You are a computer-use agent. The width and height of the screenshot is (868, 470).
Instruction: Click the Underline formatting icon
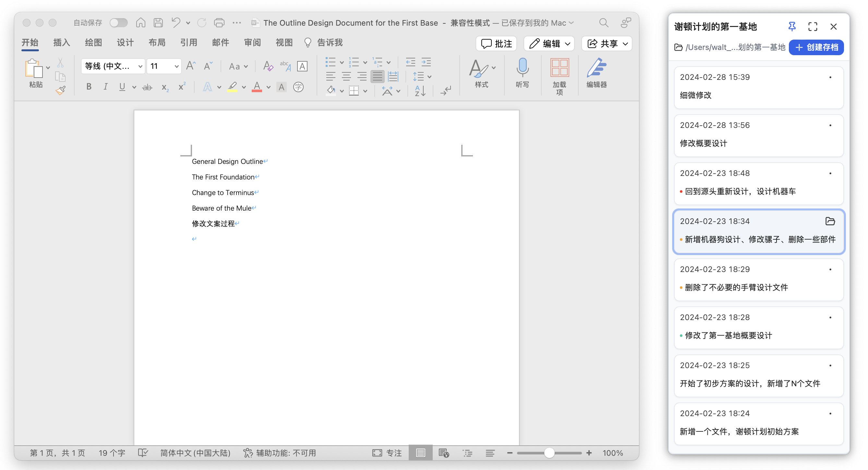pos(122,88)
